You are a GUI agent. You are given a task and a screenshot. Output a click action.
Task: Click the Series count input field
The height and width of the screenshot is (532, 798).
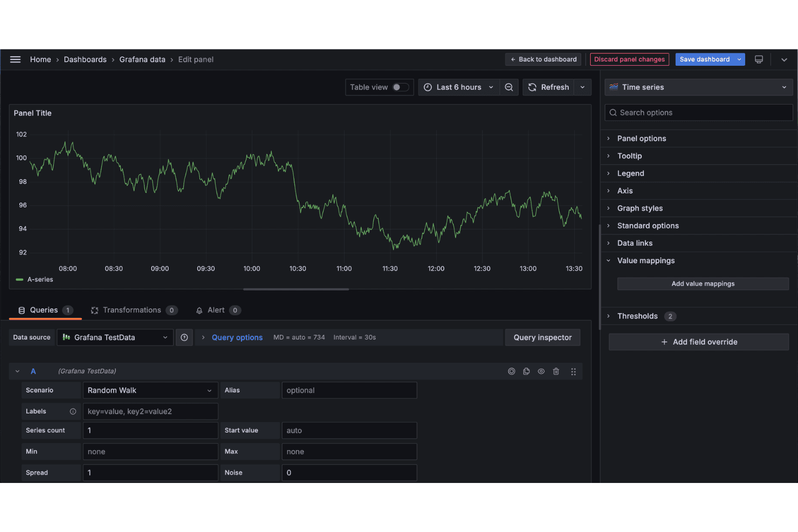pyautogui.click(x=150, y=431)
